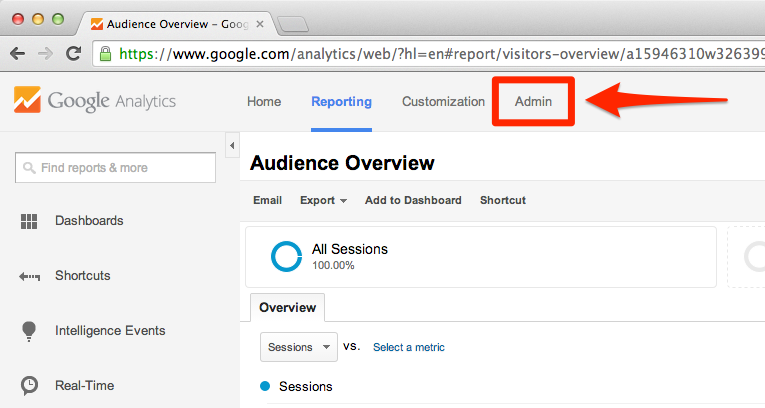765x408 pixels.
Task: Open the Export dropdown menu
Action: tap(323, 200)
